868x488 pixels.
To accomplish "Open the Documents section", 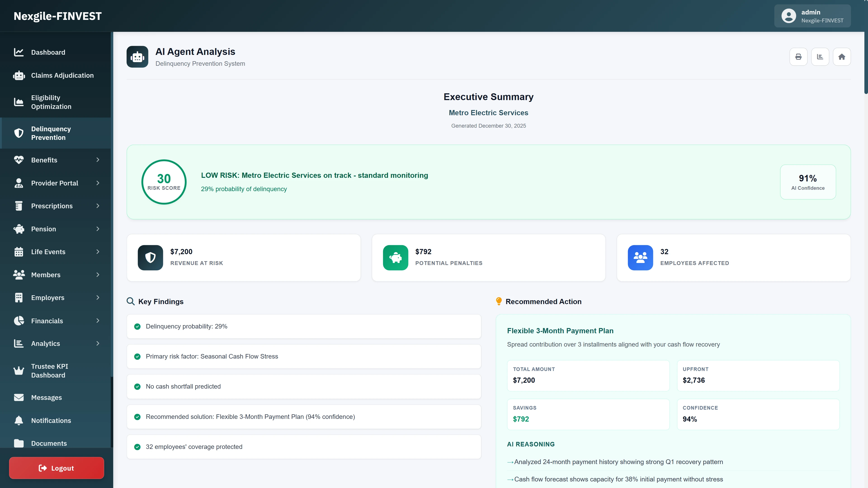I will click(49, 443).
